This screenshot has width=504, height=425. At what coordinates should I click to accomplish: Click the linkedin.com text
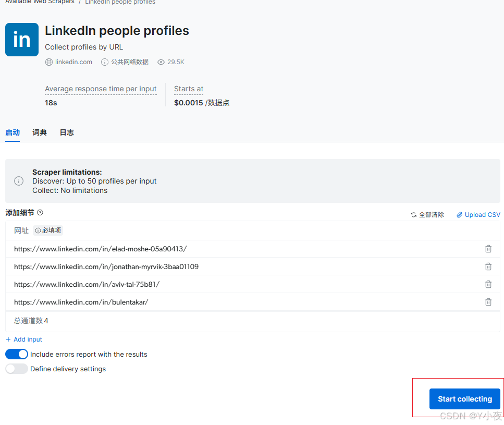pyautogui.click(x=73, y=62)
